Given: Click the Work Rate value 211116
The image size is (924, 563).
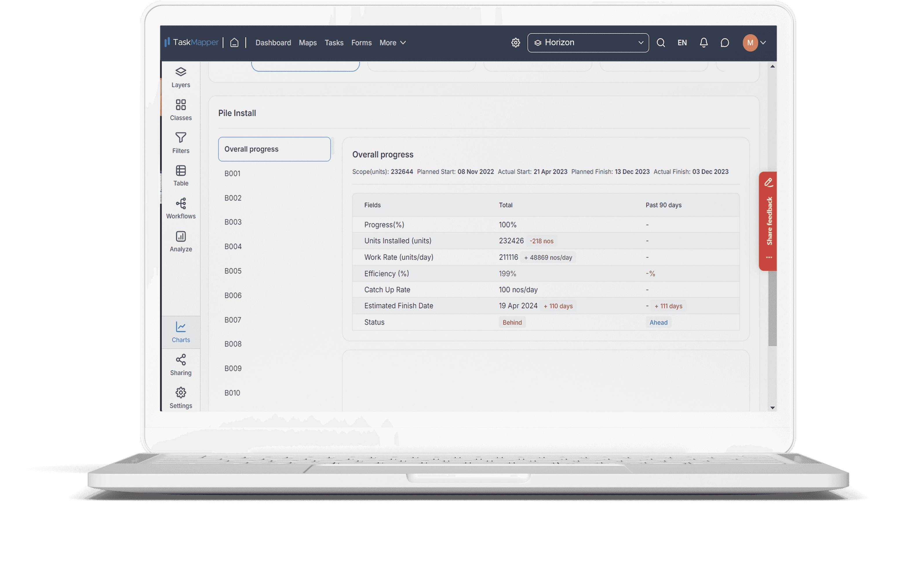Looking at the screenshot, I should 508,257.
